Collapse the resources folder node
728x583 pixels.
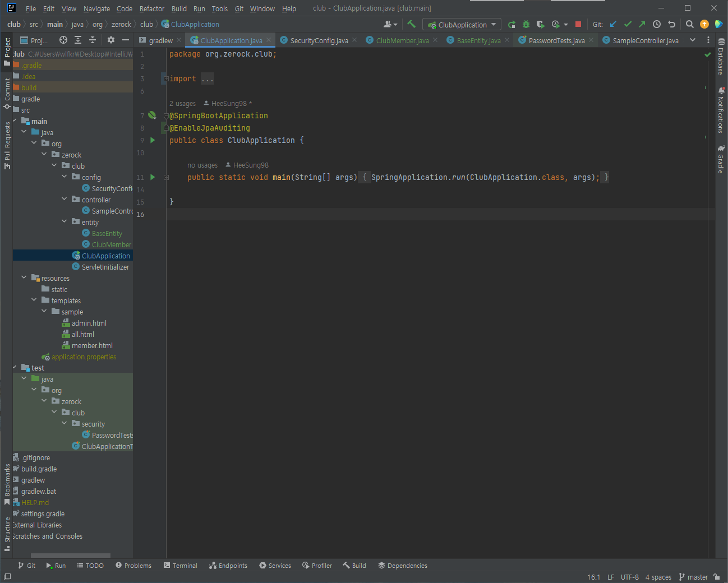(24, 277)
